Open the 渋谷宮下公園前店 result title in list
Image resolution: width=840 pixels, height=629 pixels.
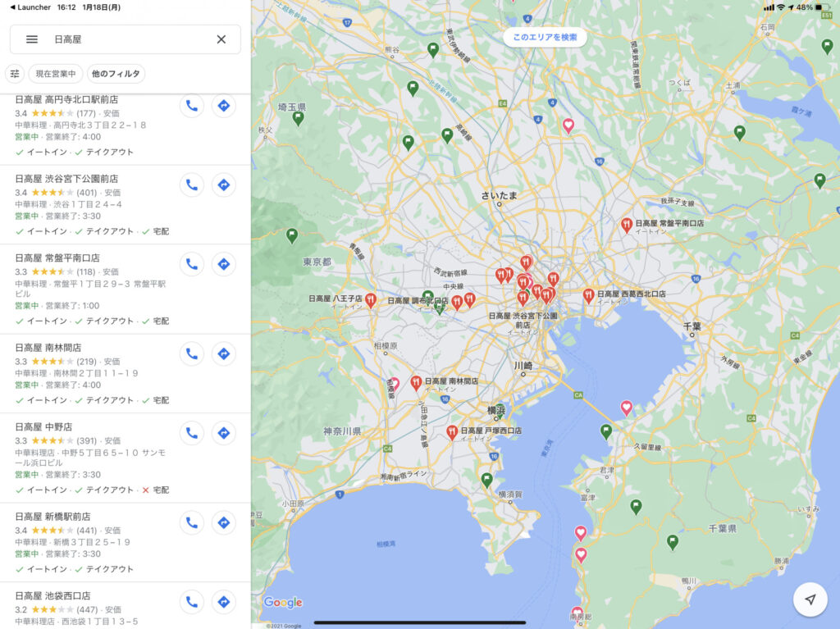(66, 179)
